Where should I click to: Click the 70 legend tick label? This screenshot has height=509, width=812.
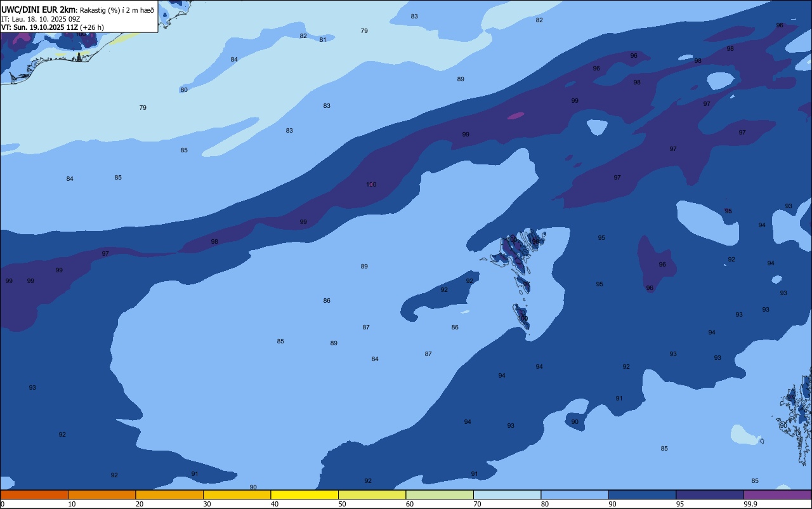[477, 504]
